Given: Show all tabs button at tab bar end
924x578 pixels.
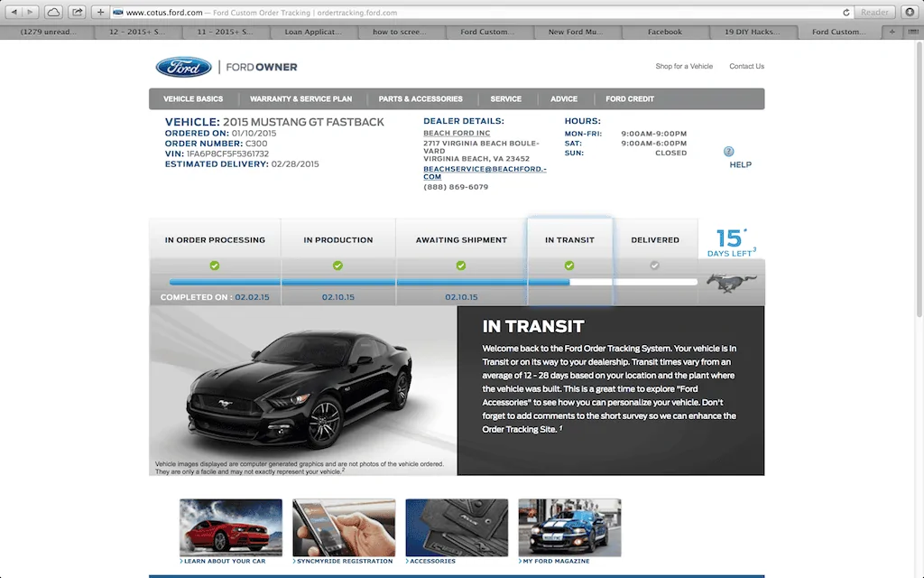Looking at the screenshot, I should 913,32.
